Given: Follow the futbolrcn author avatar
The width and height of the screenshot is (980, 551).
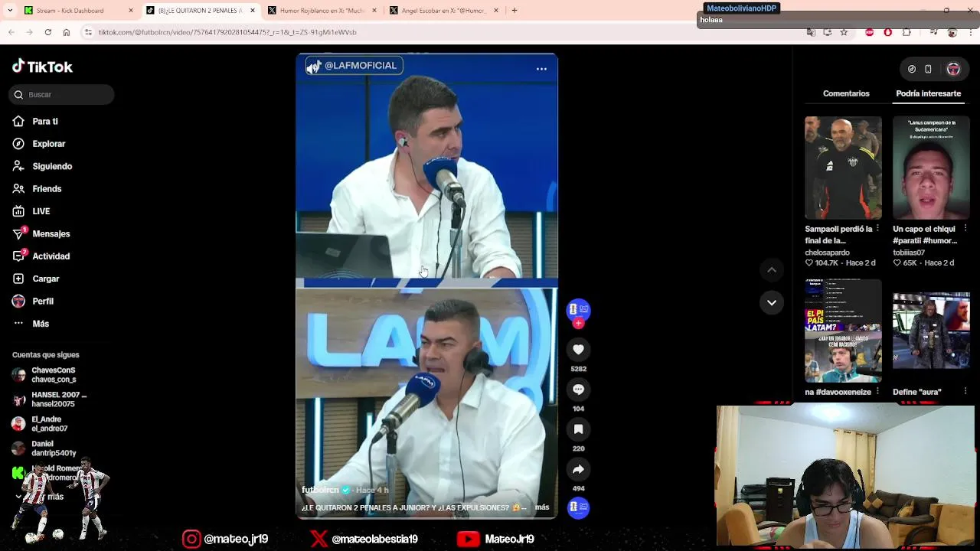Looking at the screenshot, I should coord(578,310).
